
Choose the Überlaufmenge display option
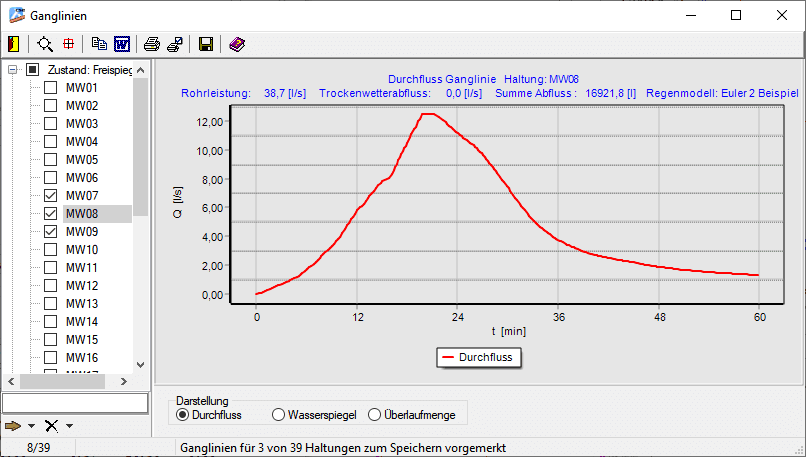pyautogui.click(x=375, y=414)
